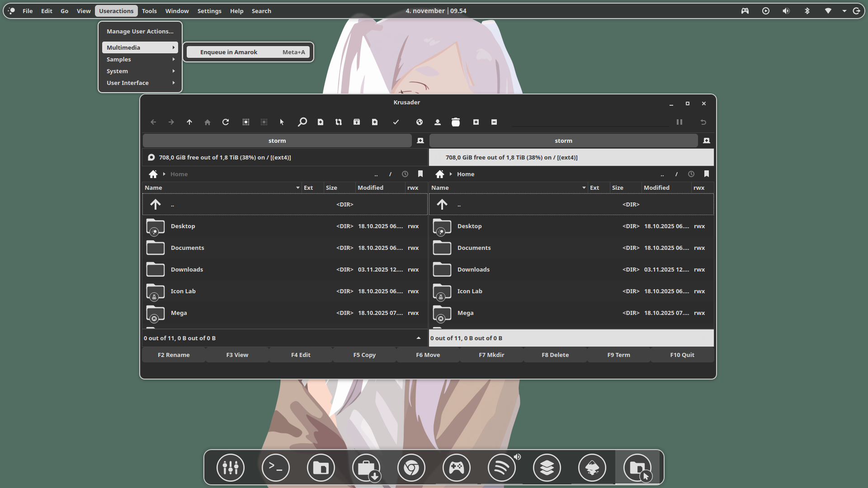Image resolution: width=868 pixels, height=488 pixels.
Task: Click the synchronize directories icon
Action: point(339,122)
